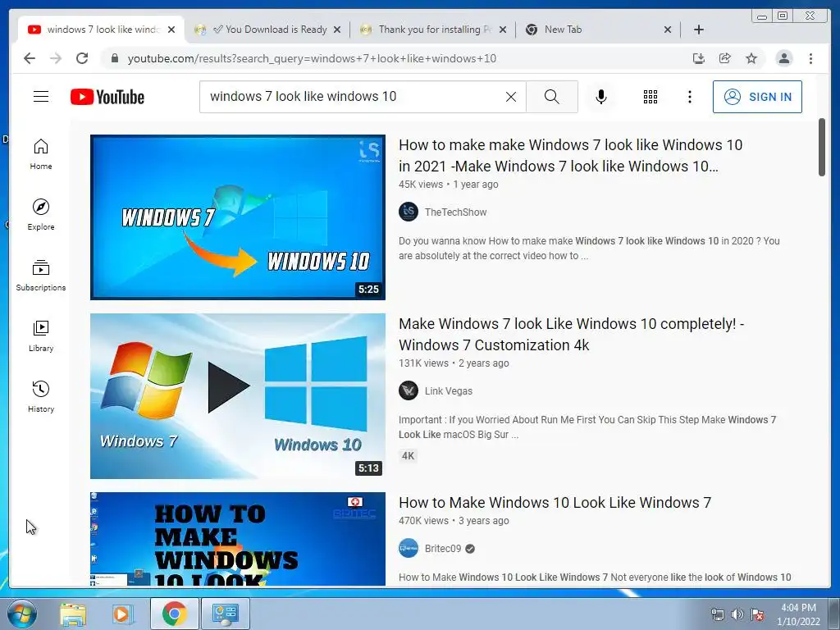
Task: Click the Chrome address bar URL
Action: [x=312, y=58]
